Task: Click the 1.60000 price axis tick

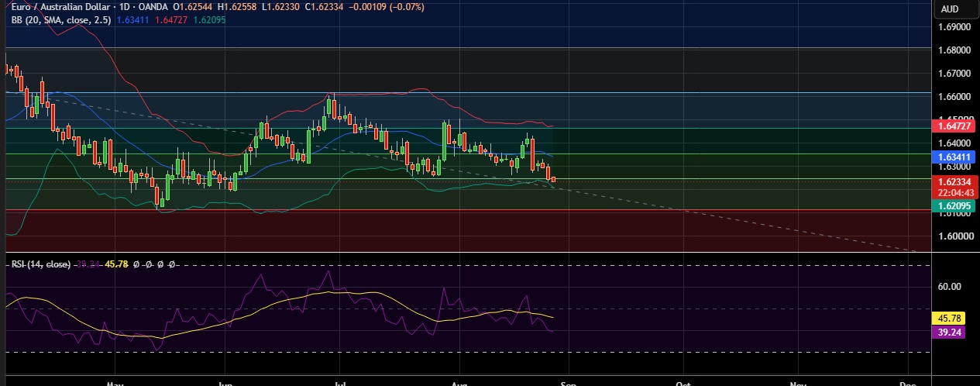Action: (x=954, y=236)
